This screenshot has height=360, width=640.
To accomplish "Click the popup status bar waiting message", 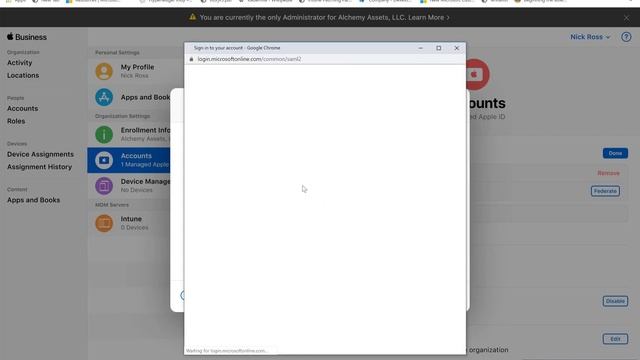I will click(x=227, y=351).
